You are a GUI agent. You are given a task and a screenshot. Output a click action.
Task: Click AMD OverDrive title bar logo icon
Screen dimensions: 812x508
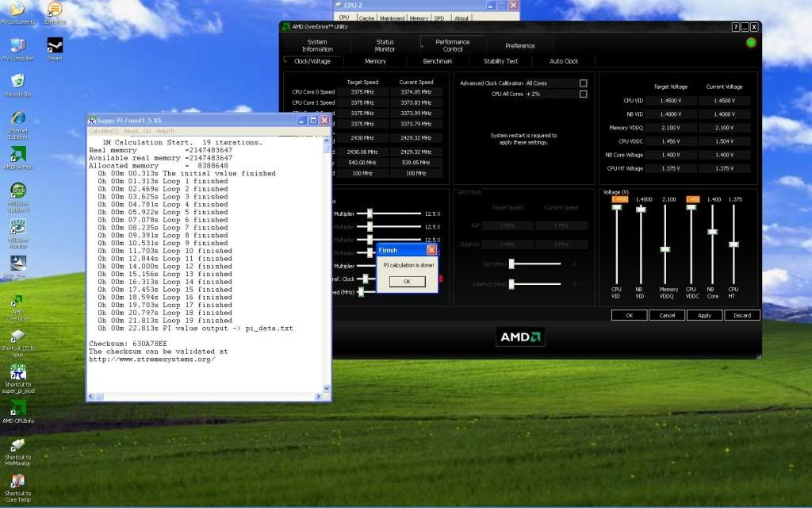pos(285,26)
